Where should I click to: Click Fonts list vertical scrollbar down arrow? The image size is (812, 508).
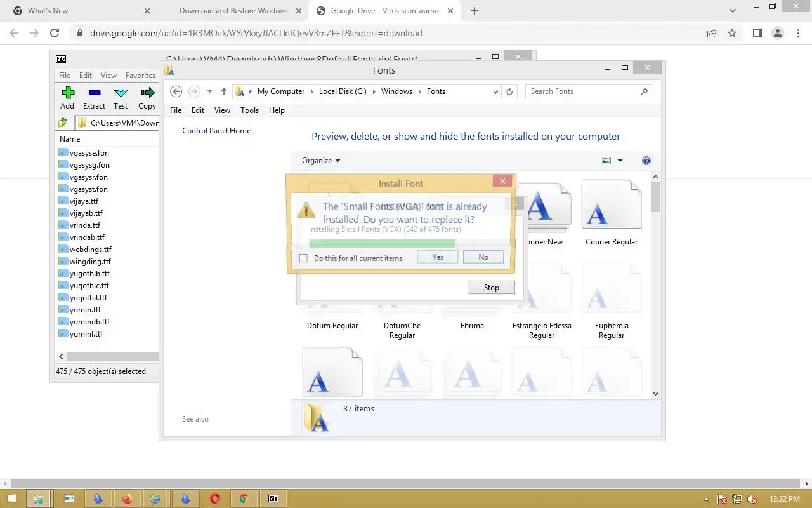click(x=656, y=394)
